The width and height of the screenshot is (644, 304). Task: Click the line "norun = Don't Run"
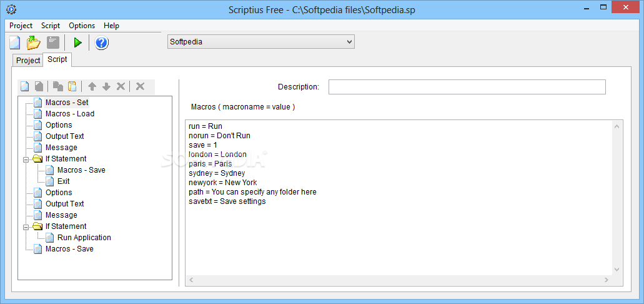coord(219,136)
